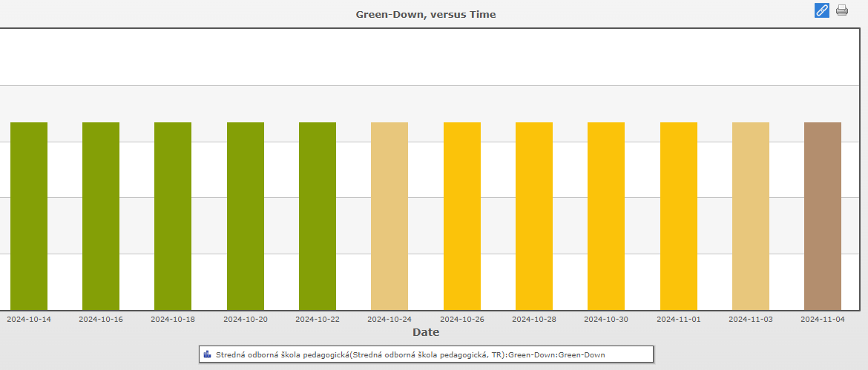Click the blue chain link icon
Viewport: 868px width, 370px height.
click(x=821, y=10)
